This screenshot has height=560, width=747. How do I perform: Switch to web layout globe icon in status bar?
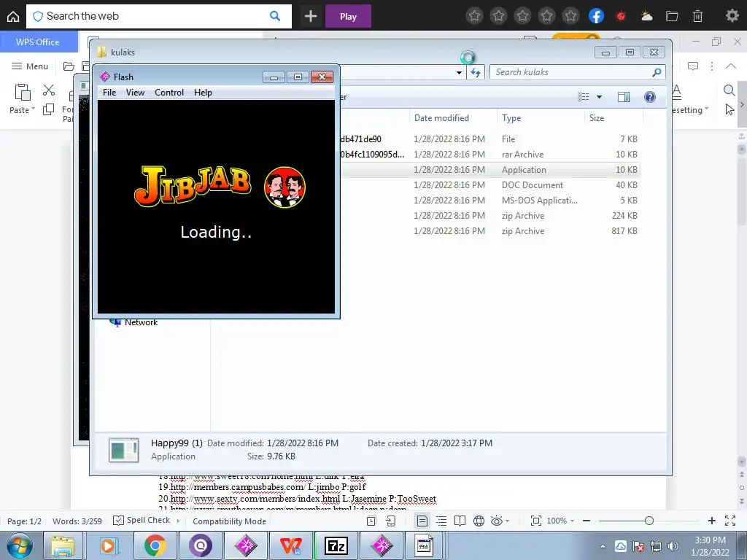479,521
